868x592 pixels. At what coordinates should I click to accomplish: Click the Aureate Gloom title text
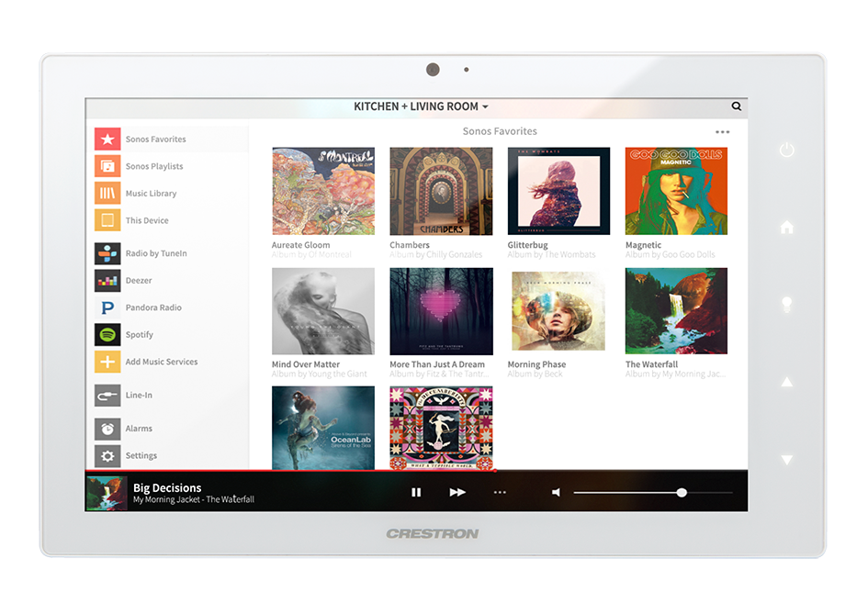[300, 245]
